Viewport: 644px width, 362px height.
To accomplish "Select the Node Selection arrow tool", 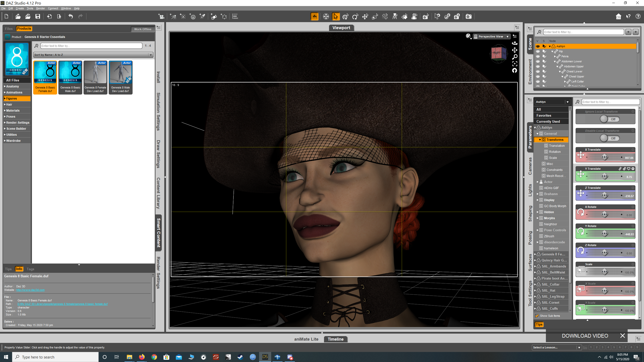I will pyautogui.click(x=336, y=17).
